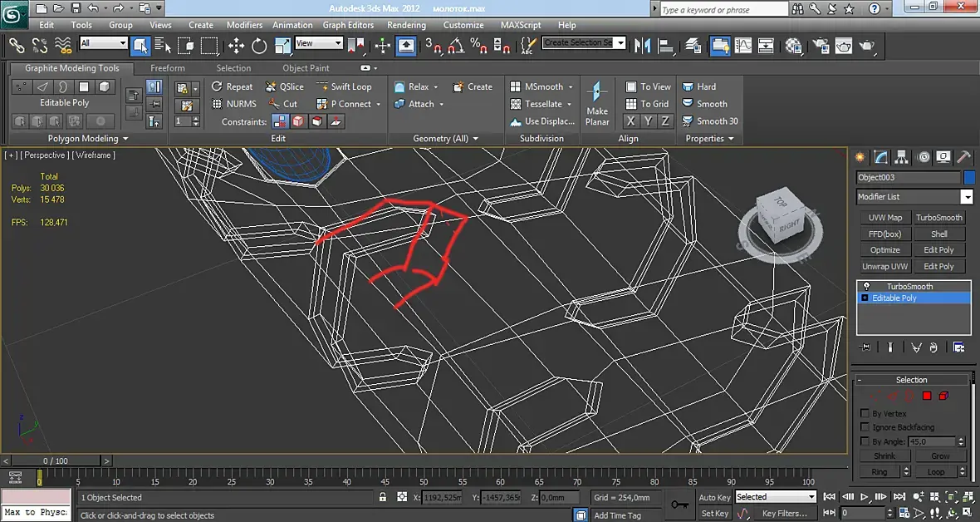Click the Auto Key button
The height and width of the screenshot is (522, 980).
(x=714, y=497)
